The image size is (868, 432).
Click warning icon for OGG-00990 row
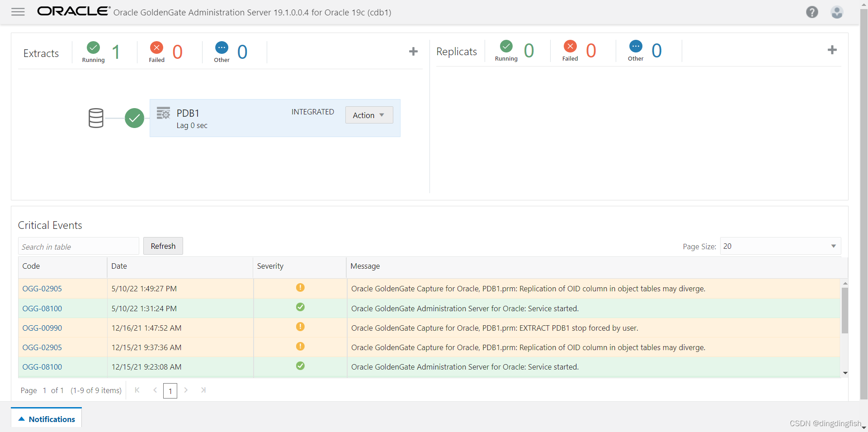300,327
